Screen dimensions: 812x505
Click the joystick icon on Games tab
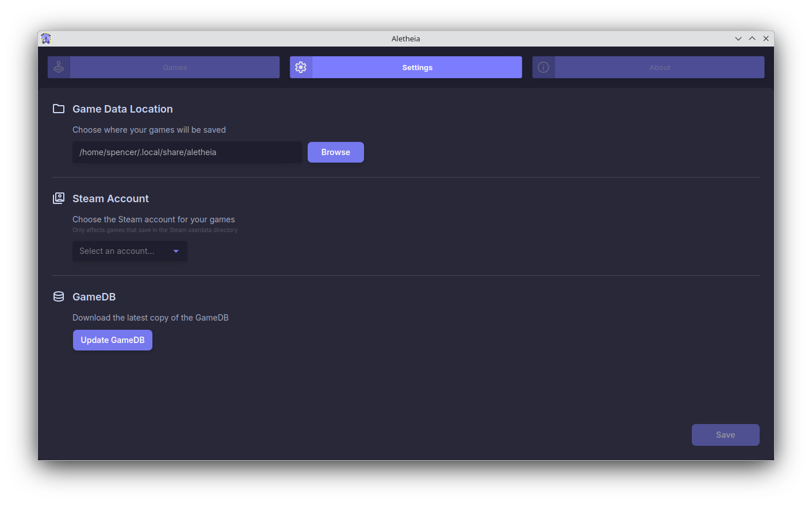pyautogui.click(x=59, y=67)
